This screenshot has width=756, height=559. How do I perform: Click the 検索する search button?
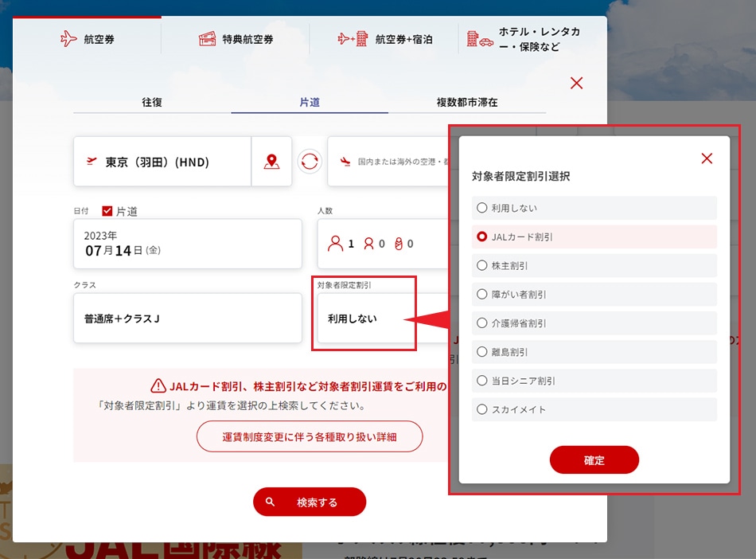310,502
